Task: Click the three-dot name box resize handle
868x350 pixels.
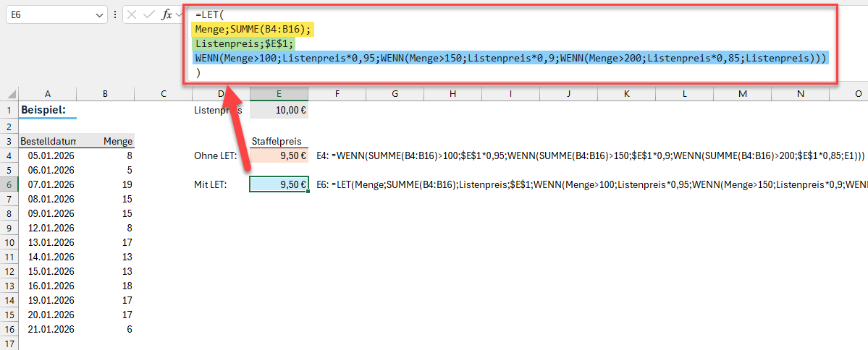Action: [115, 14]
